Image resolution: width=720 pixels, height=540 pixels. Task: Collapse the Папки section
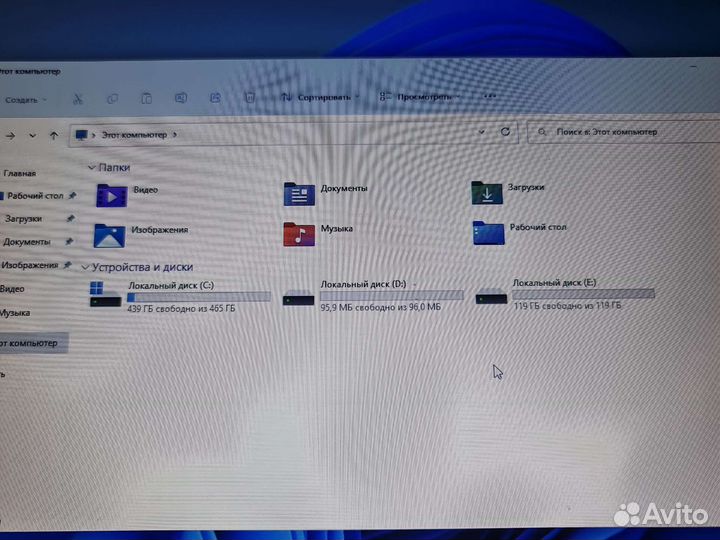pyautogui.click(x=91, y=168)
